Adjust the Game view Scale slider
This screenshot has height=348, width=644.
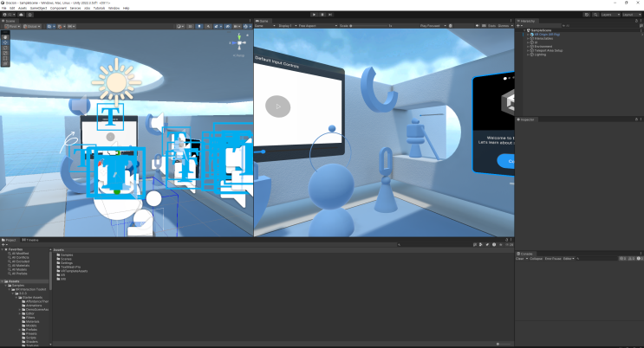click(369, 25)
